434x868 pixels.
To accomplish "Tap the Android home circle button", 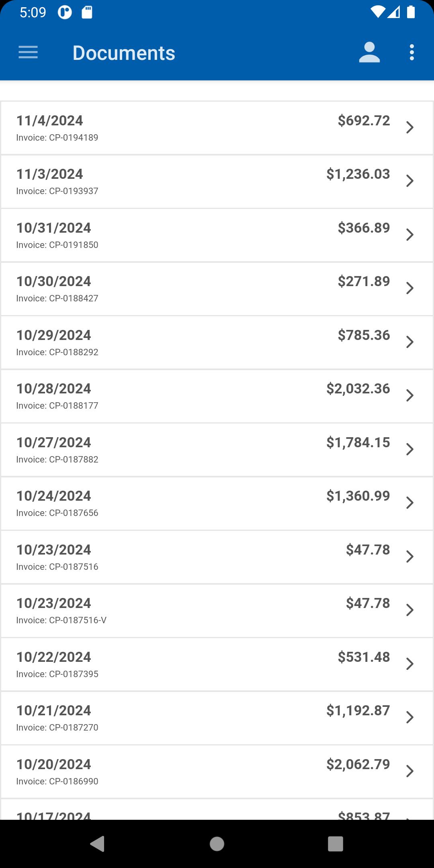I will pos(217,844).
